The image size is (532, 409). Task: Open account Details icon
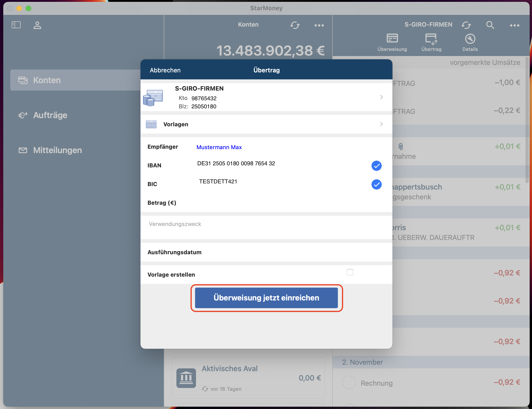tap(470, 39)
